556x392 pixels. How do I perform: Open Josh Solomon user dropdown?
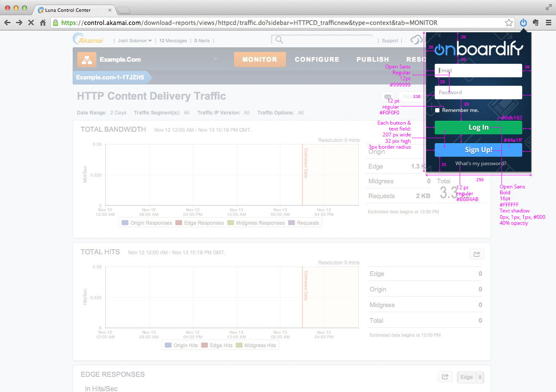click(134, 41)
